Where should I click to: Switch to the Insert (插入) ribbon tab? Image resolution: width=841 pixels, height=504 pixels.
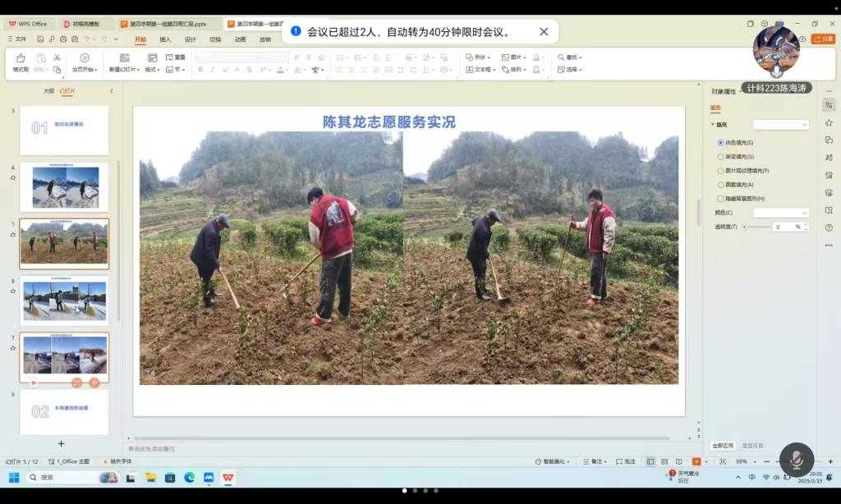[165, 39]
